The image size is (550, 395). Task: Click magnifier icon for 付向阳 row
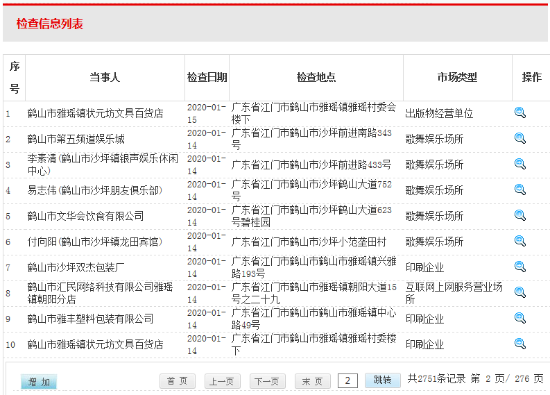coord(520,241)
